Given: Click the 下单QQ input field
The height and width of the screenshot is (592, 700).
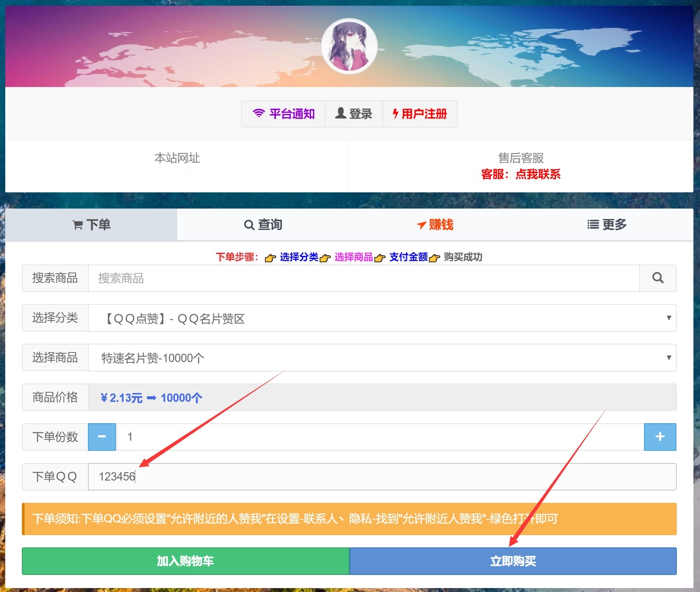Looking at the screenshot, I should click(382, 477).
